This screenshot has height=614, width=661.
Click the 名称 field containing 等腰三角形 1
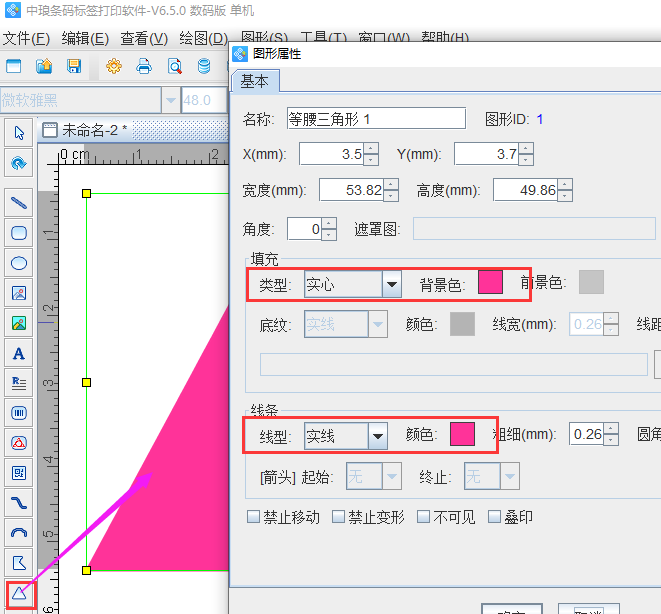[x=375, y=119]
